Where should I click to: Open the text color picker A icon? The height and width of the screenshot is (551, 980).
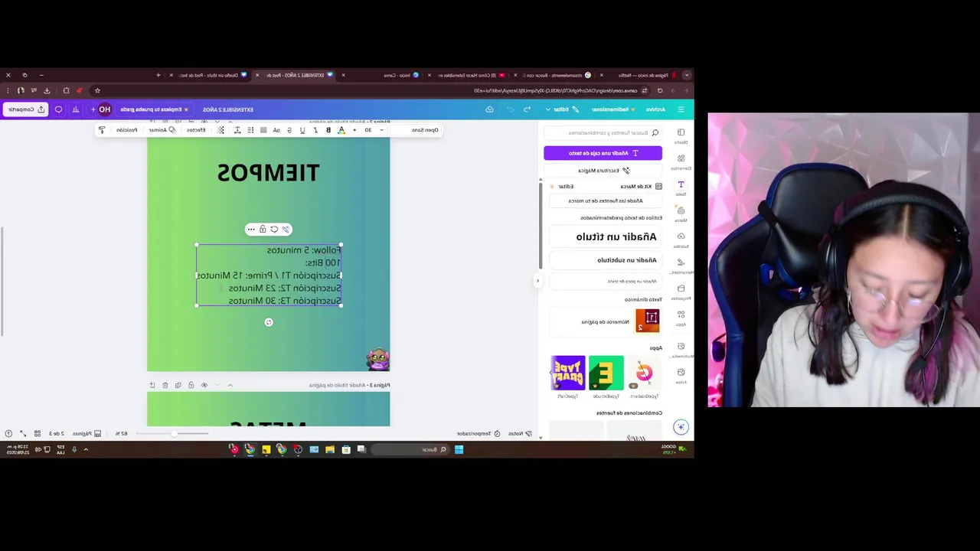[x=341, y=130]
